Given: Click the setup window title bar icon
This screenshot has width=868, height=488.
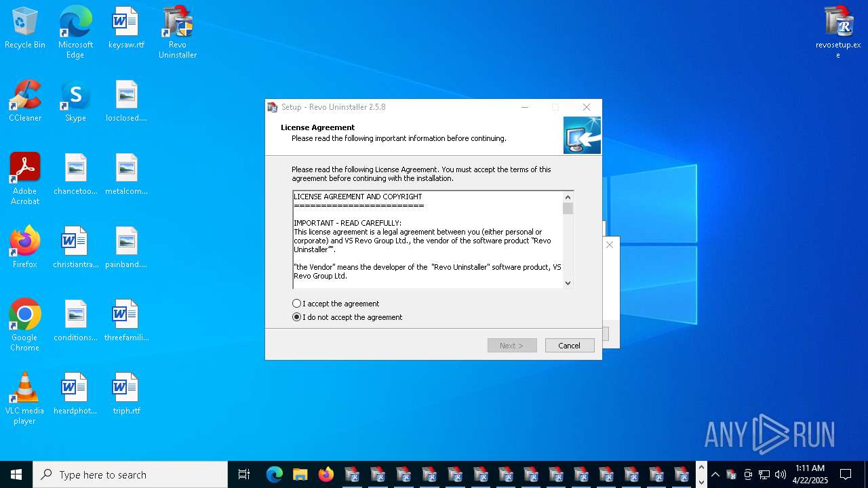Looking at the screenshot, I should (273, 107).
